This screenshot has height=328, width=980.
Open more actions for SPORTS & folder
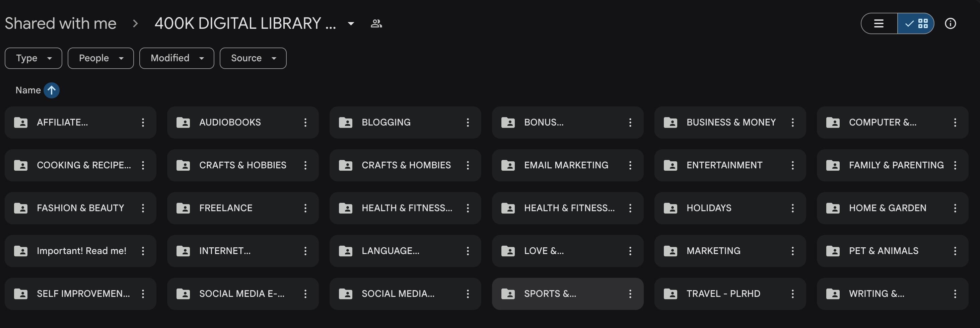click(x=630, y=294)
